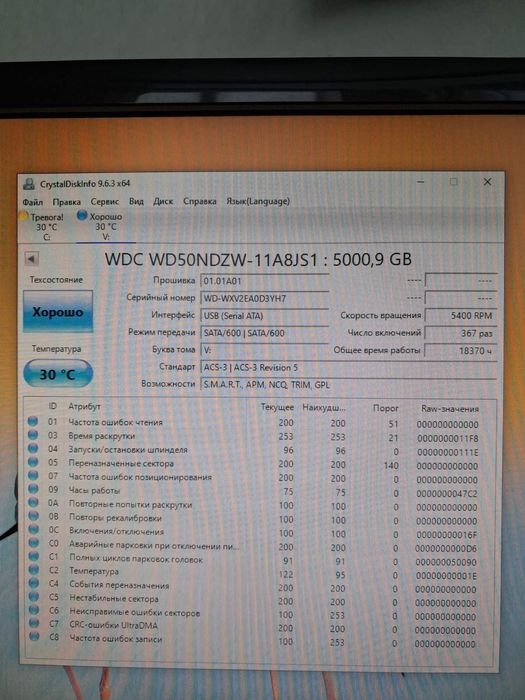The image size is (525, 700).
Task: Click status icon of row 01 Частота ошибок чтения
Action: click(x=33, y=421)
